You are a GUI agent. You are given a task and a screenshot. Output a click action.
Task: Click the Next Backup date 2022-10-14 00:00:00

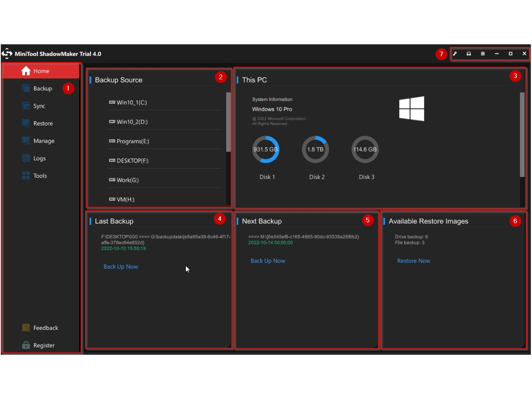tap(270, 243)
